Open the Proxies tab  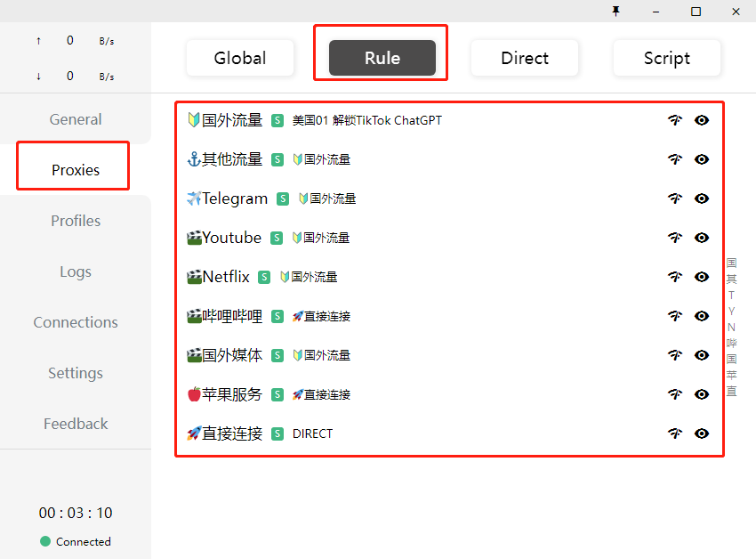(x=76, y=170)
